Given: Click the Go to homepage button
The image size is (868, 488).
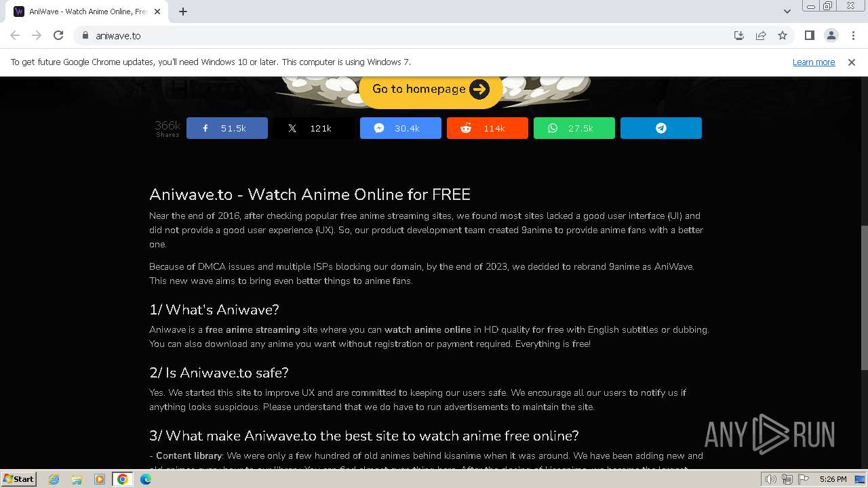Looking at the screenshot, I should click(x=431, y=89).
